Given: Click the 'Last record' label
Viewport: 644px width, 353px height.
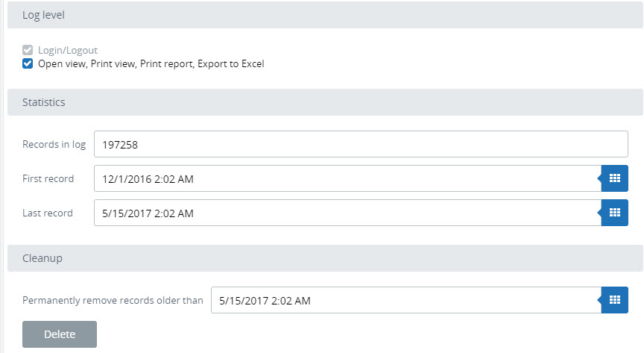Looking at the screenshot, I should point(48,213).
